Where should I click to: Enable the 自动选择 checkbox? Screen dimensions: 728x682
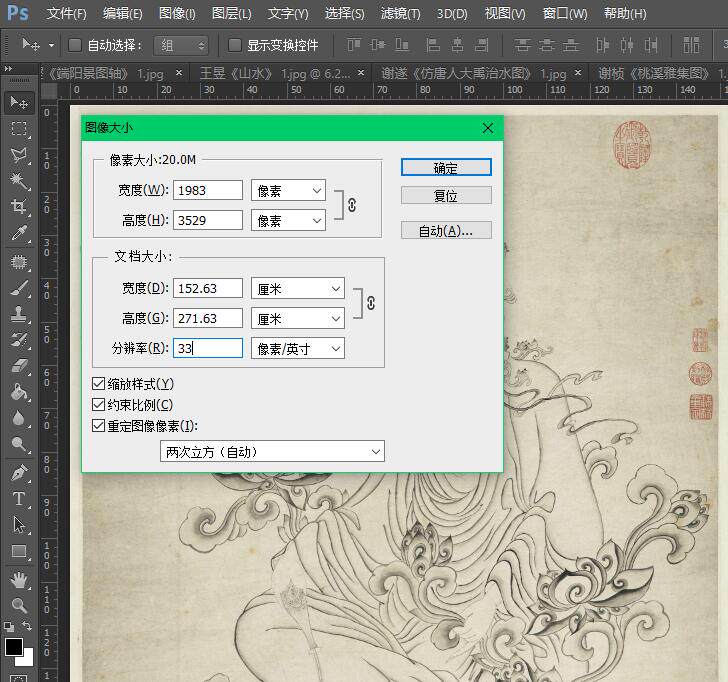(75, 45)
